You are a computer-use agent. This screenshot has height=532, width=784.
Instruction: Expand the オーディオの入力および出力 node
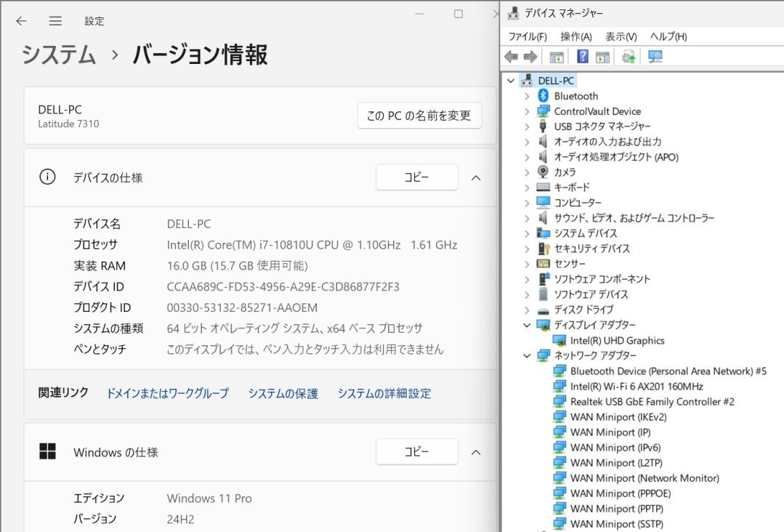(x=527, y=142)
